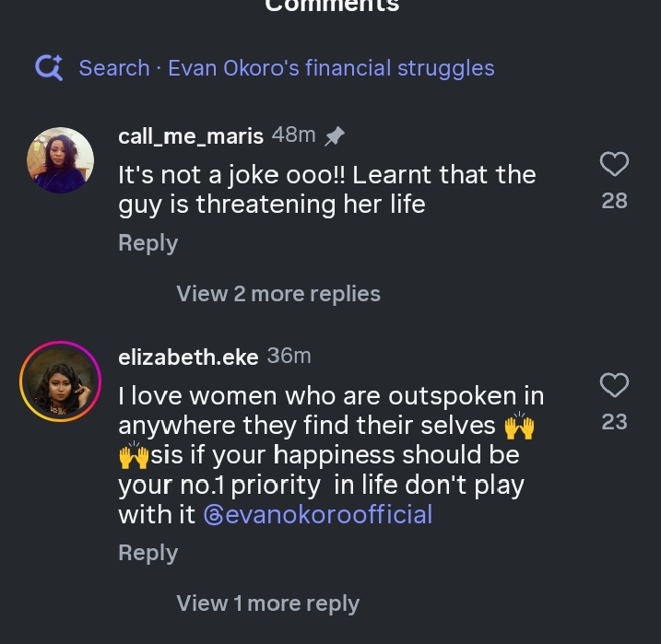661x644 pixels.
Task: Expand View 2 more replies
Action: coord(278,294)
